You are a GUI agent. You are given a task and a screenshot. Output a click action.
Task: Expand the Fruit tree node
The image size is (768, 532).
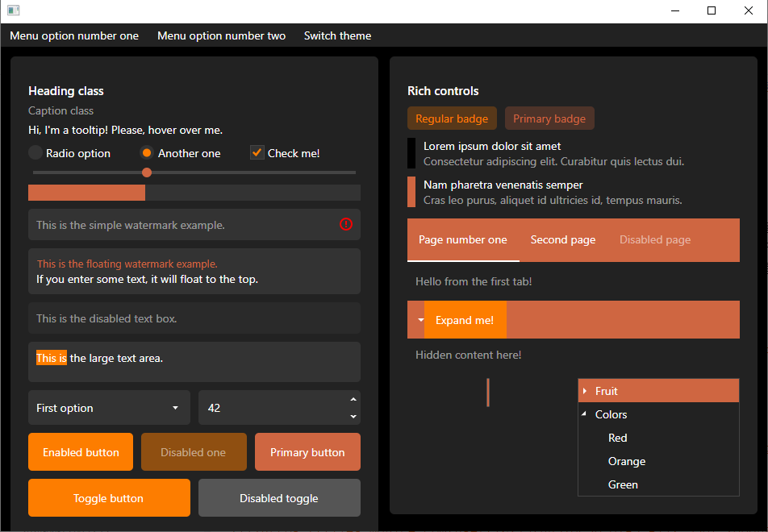[584, 391]
